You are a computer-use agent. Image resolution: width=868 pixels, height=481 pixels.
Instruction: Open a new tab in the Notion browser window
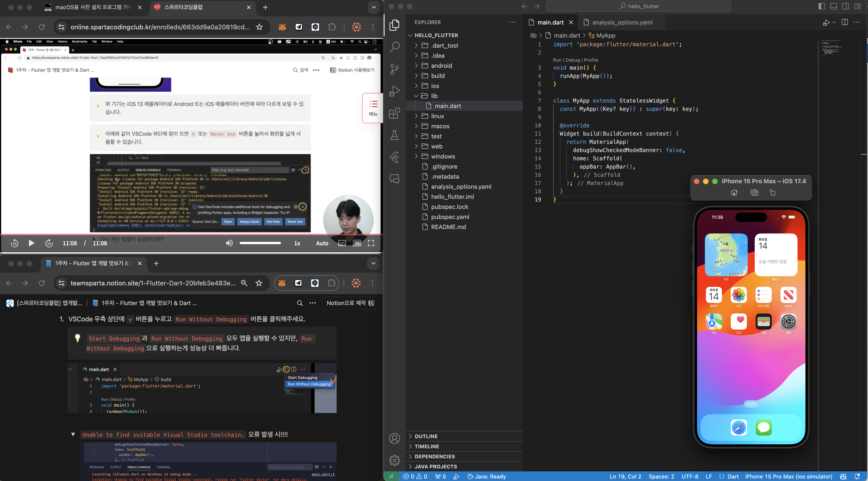(156, 263)
